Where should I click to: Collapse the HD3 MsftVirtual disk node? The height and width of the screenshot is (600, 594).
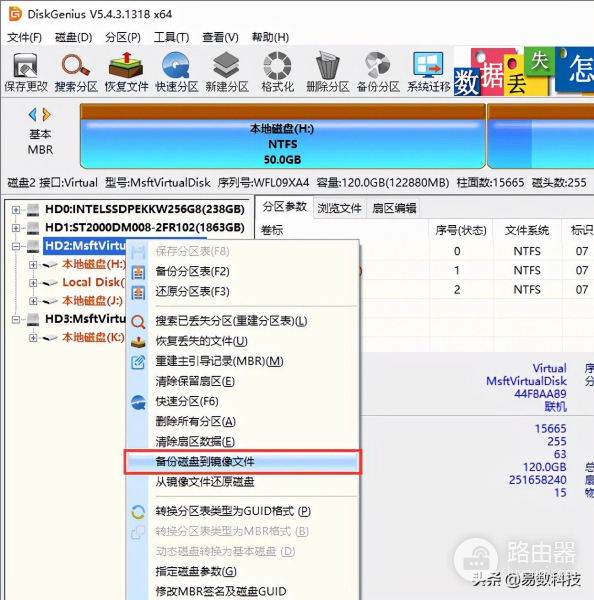pos(16,319)
